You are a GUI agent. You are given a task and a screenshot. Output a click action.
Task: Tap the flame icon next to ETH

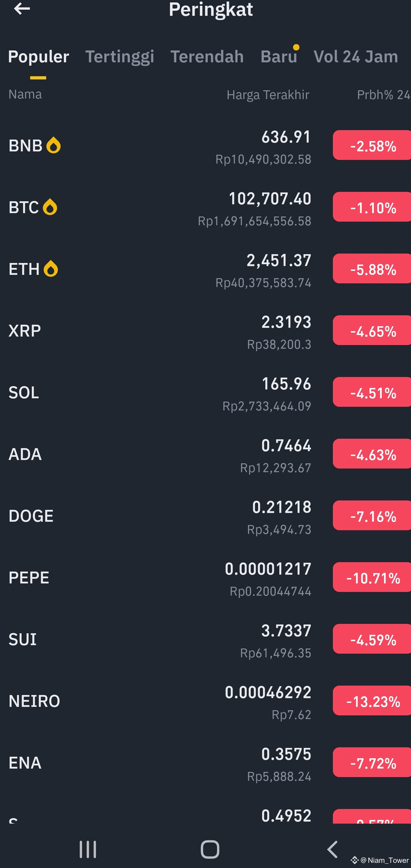[51, 268]
